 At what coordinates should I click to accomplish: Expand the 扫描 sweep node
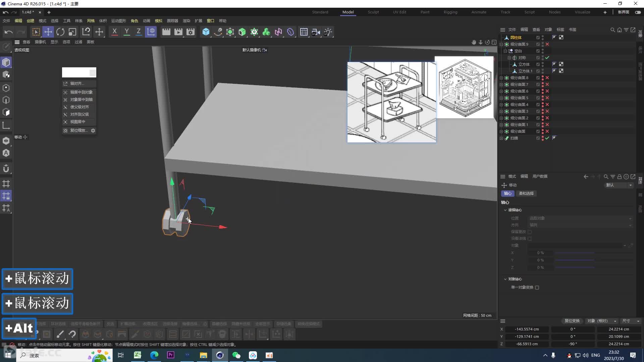501,138
